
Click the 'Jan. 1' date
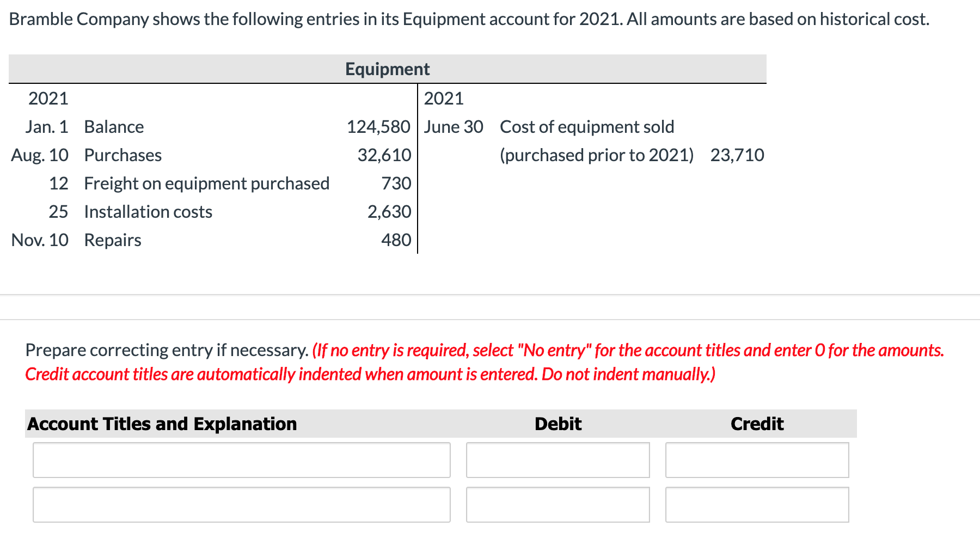[x=47, y=127]
